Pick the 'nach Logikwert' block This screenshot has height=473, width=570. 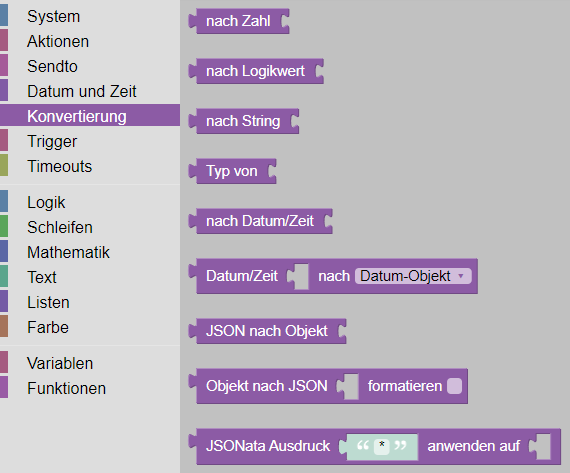click(256, 71)
